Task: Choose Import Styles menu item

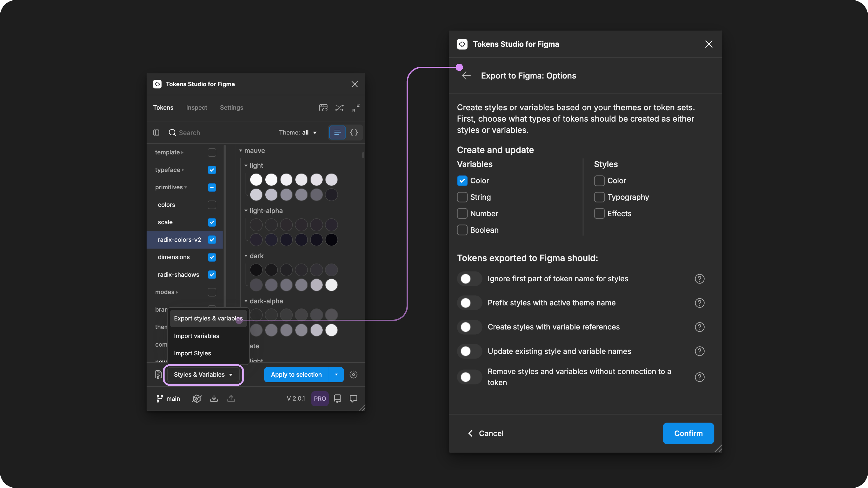Action: [x=208, y=353]
